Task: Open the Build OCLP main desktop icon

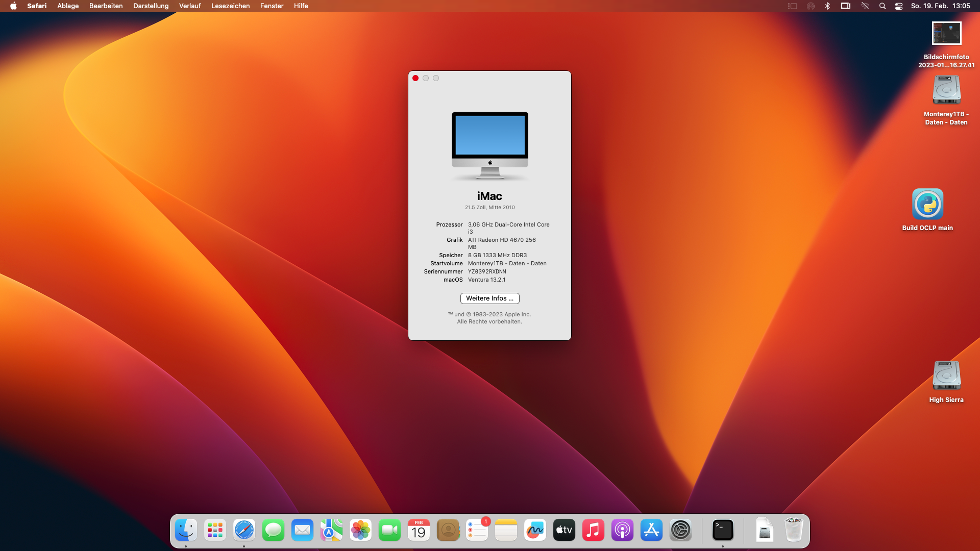Action: coord(927,205)
